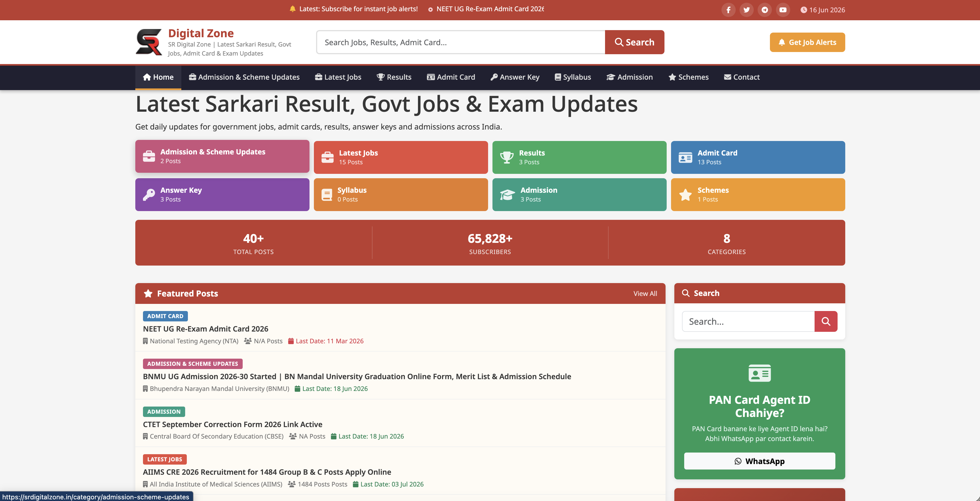The width and height of the screenshot is (980, 501).
Task: Click Central Board Of Secondary Education (CBSE) text
Action: point(216,436)
